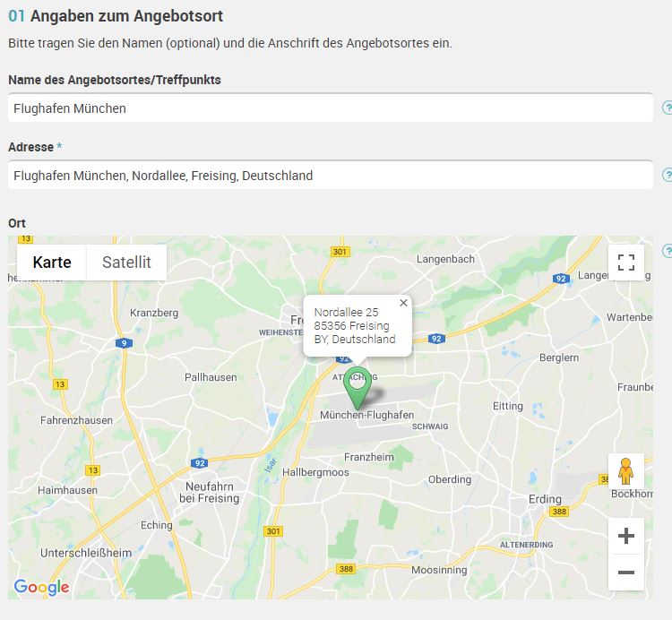Click the Berglern map label

(x=559, y=357)
